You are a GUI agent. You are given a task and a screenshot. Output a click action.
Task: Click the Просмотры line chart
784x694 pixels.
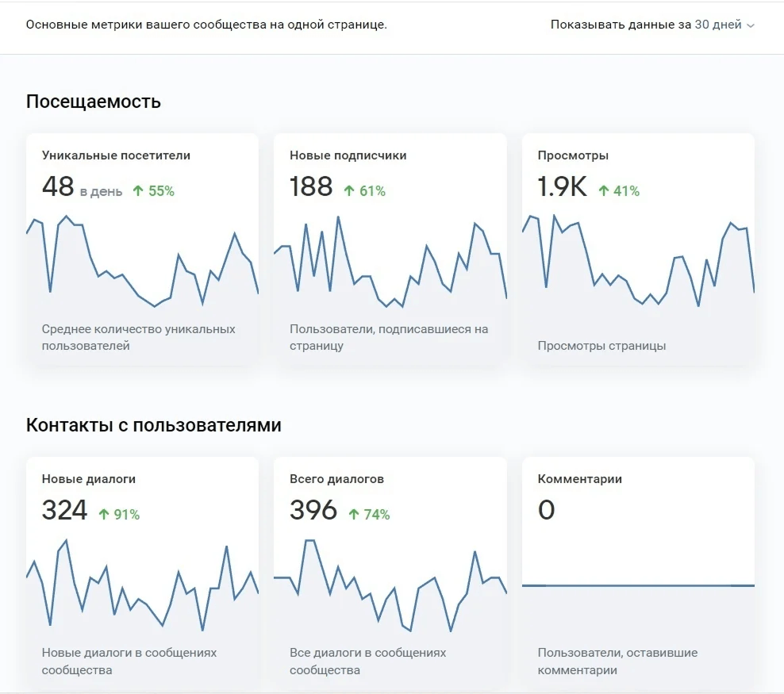[639, 260]
